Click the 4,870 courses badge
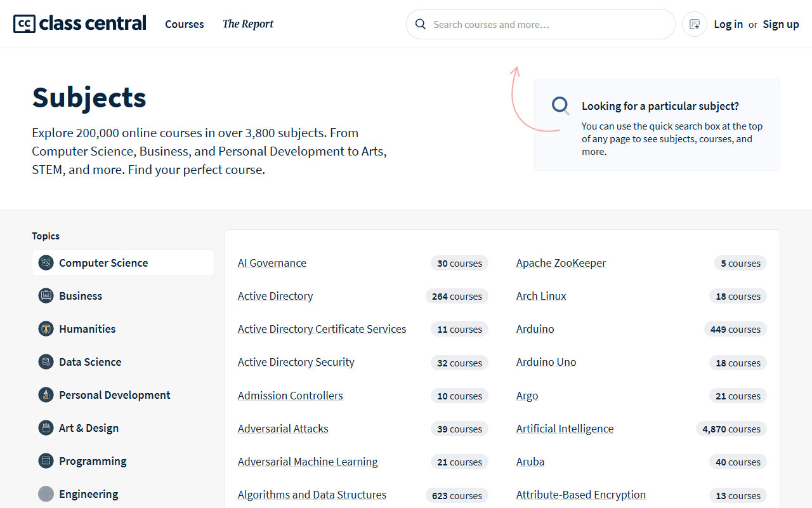Screen dimensions: 812x508 pos(731,429)
